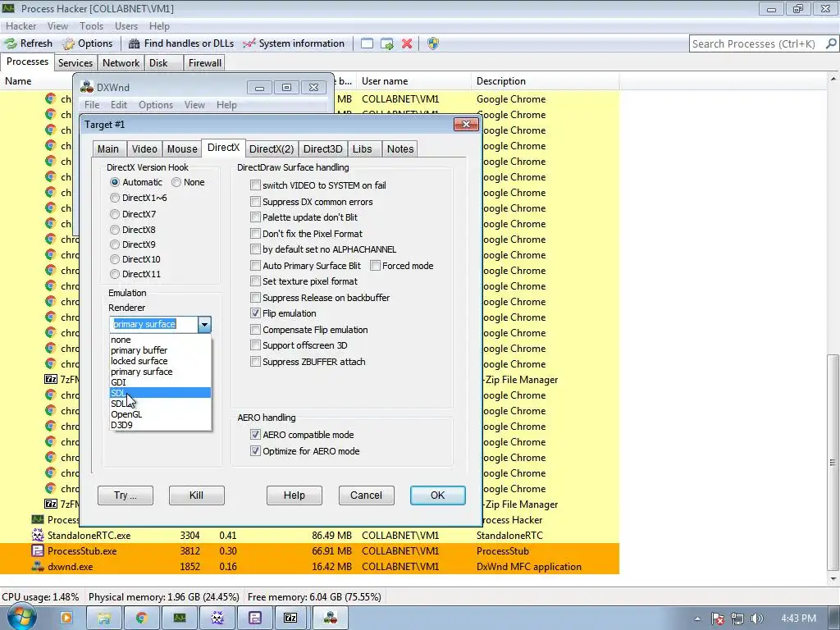This screenshot has width=840, height=630.
Task: Uncheck AERO compatible mode
Action: pyautogui.click(x=256, y=435)
